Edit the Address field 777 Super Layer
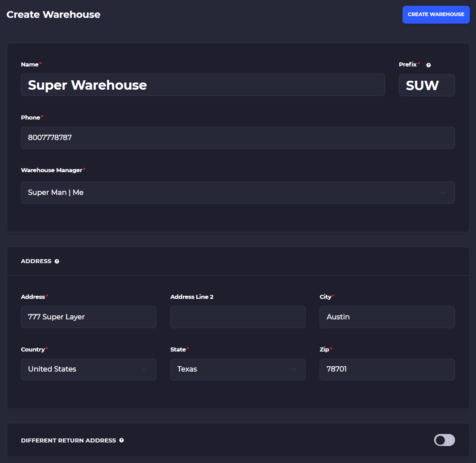The width and height of the screenshot is (476, 463). [x=88, y=317]
